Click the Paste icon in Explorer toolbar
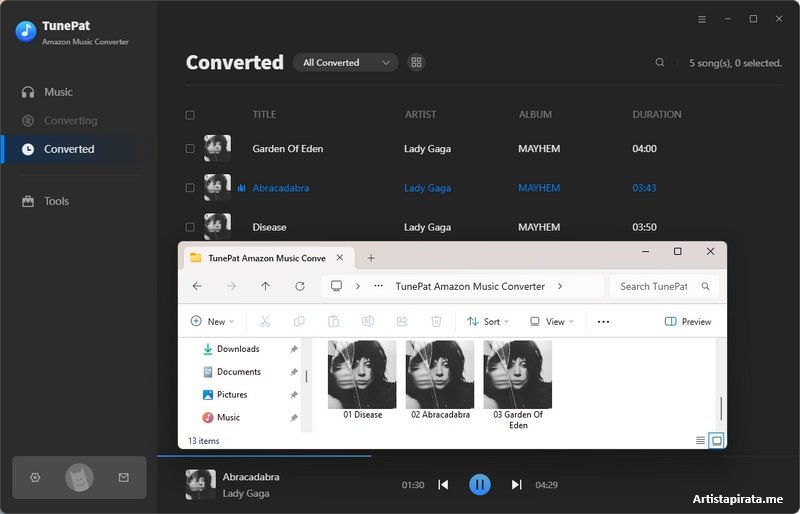This screenshot has width=800, height=514. coord(333,322)
